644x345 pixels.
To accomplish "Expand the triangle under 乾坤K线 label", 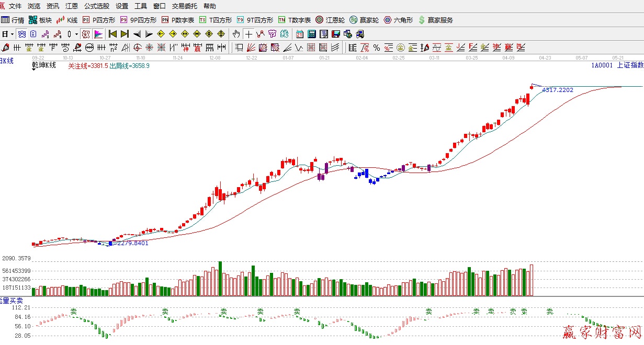I will pos(35,70).
